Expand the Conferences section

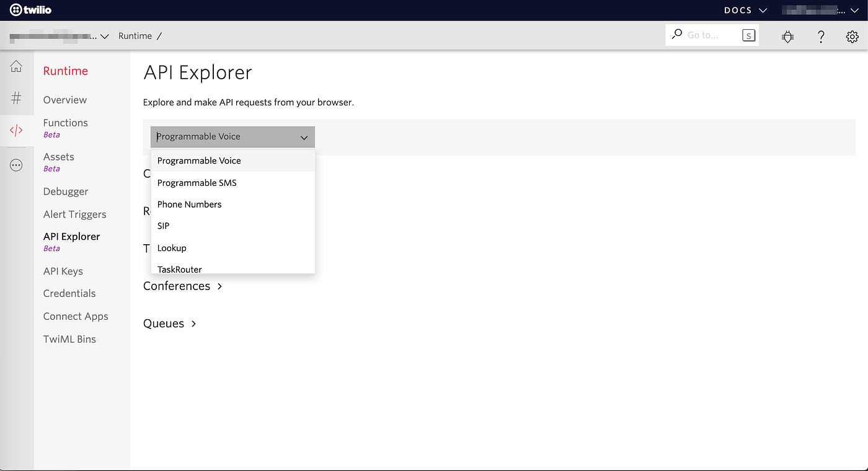pos(183,286)
